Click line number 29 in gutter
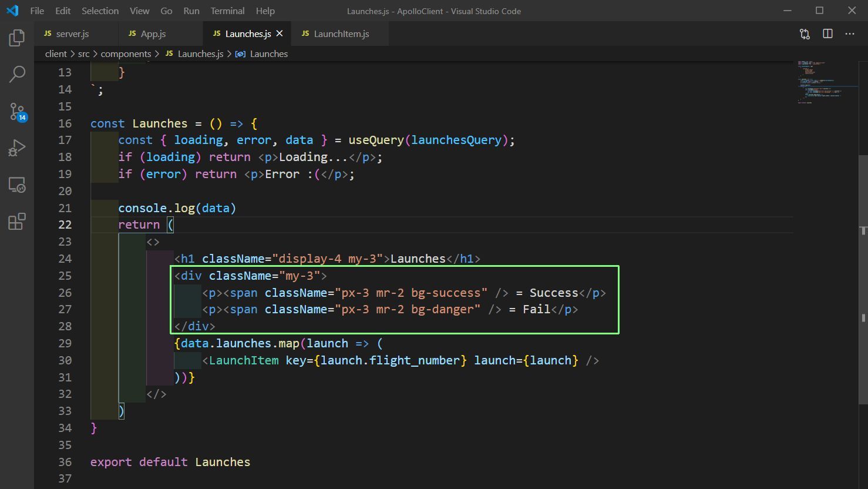The height and width of the screenshot is (489, 868). pyautogui.click(x=65, y=343)
